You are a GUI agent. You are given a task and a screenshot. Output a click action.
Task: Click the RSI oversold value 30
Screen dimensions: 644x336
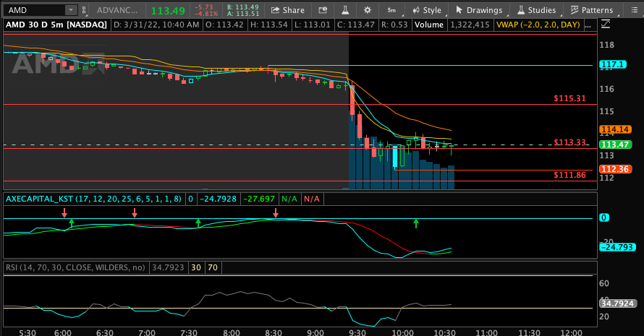point(196,267)
